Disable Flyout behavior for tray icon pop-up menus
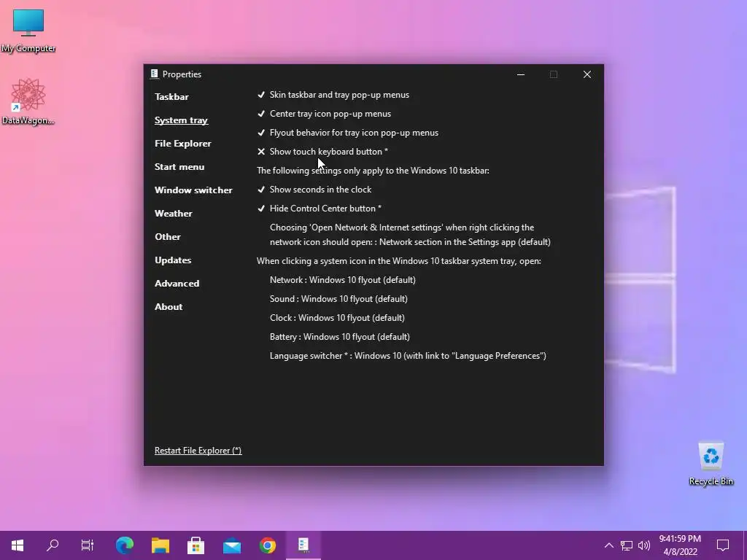Screen dimensions: 747x560 pyautogui.click(x=348, y=133)
